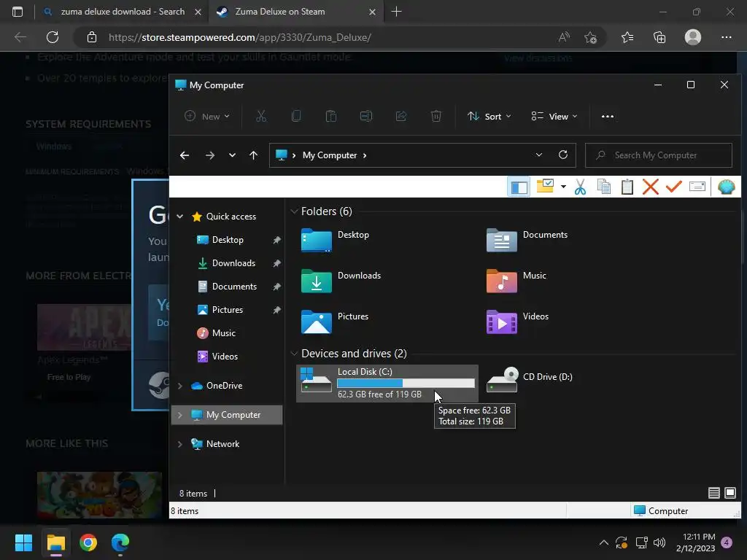This screenshot has height=560, width=747.
Task: Open Windows Start menu
Action: (23, 542)
